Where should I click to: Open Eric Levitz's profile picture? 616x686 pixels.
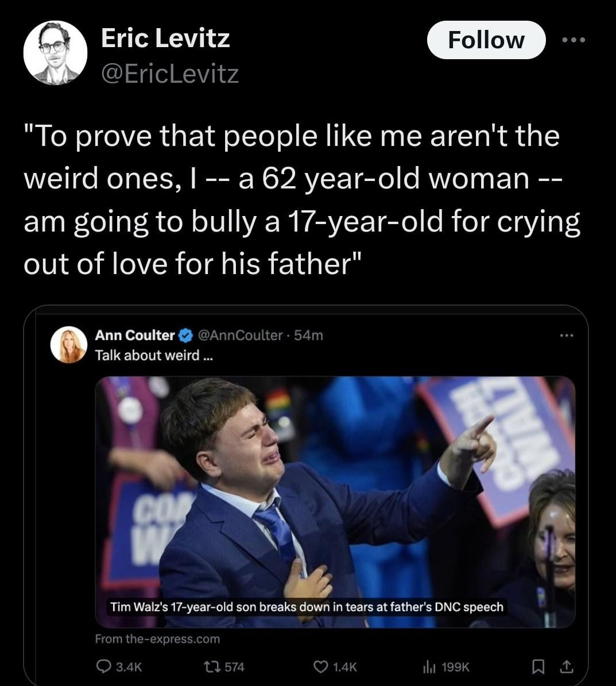(x=55, y=53)
